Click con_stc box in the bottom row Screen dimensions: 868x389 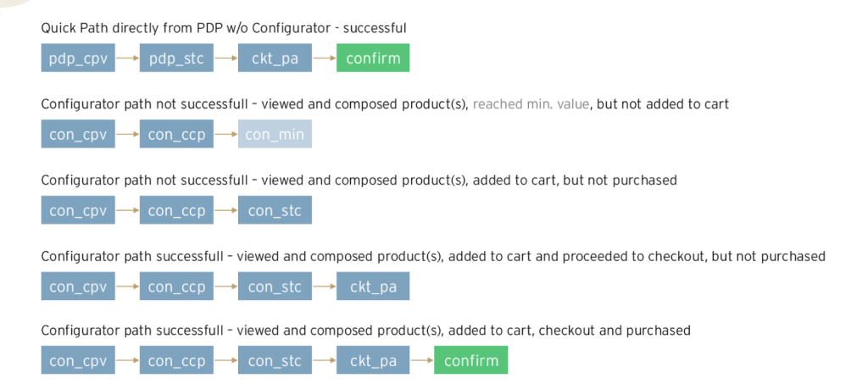click(x=275, y=360)
